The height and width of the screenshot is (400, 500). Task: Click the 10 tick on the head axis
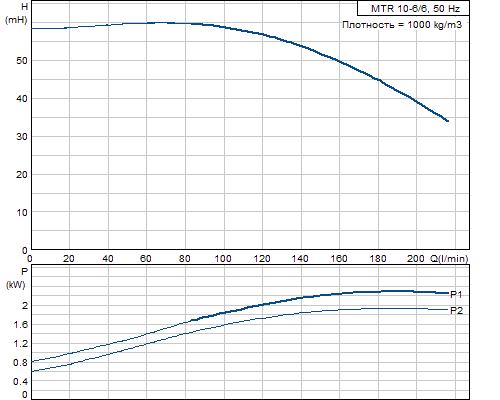(x=22, y=212)
